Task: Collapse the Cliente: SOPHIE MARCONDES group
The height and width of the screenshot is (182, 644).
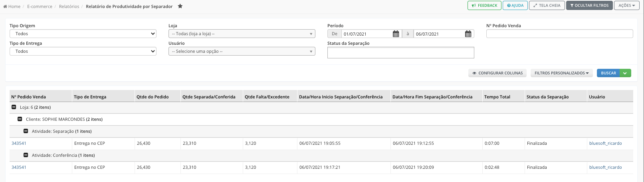Action: pos(20,119)
